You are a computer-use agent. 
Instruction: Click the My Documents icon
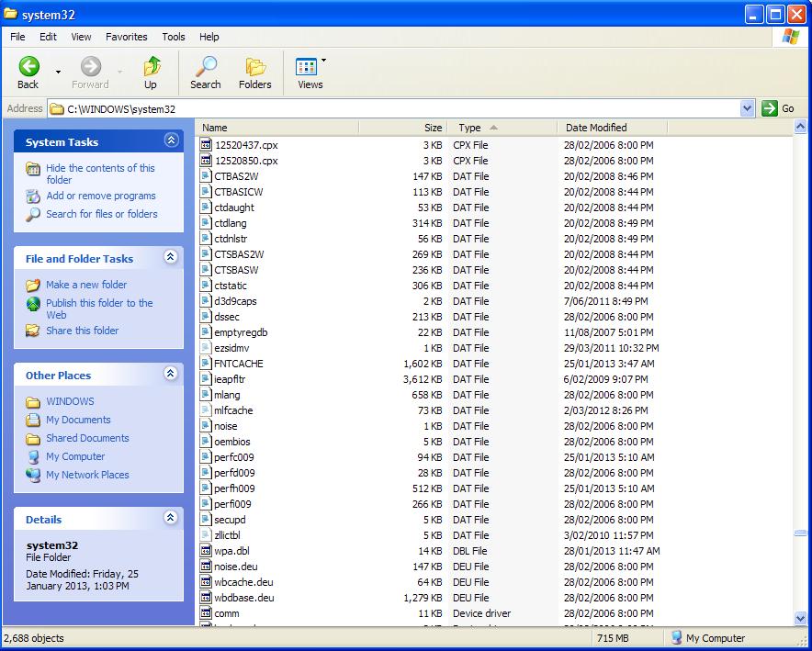[x=33, y=420]
